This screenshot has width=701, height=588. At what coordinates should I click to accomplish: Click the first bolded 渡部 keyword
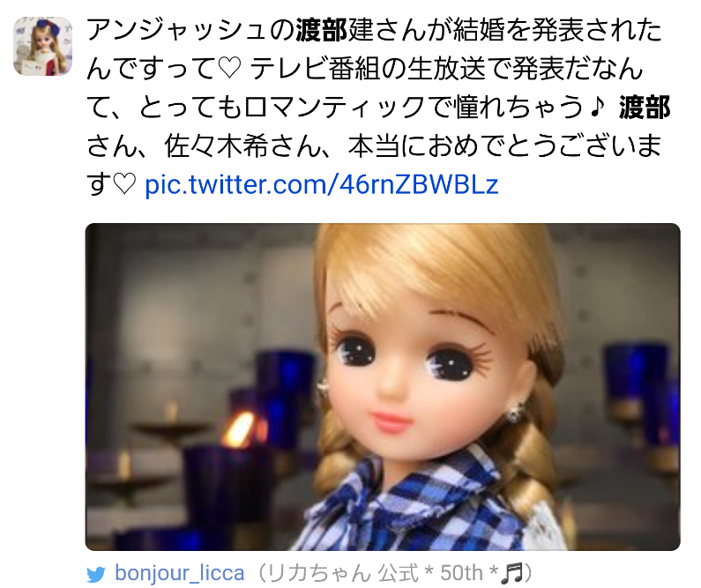322,30
